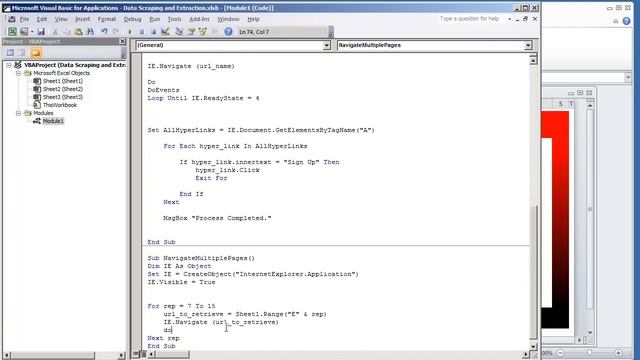Screen dimensions: 640x360
Task: Click the Procedure View button
Action: pyautogui.click(x=136, y=354)
